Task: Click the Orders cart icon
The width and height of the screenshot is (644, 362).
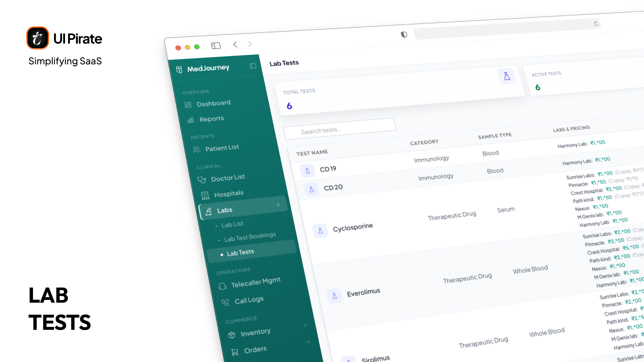Action: 235,352
